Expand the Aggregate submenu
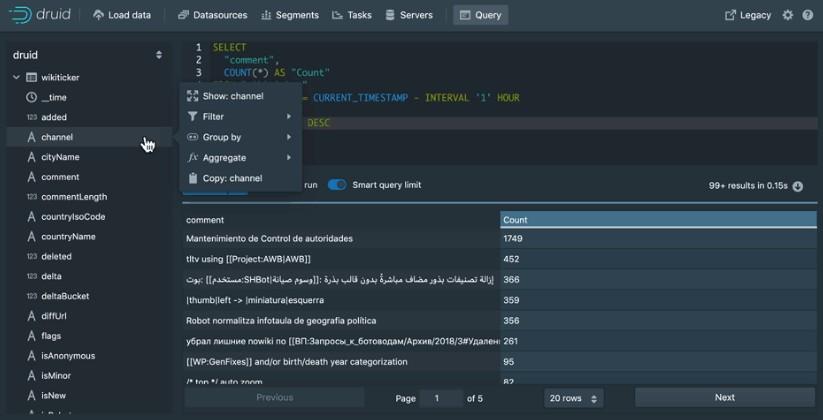The width and height of the screenshot is (823, 420). click(240, 158)
